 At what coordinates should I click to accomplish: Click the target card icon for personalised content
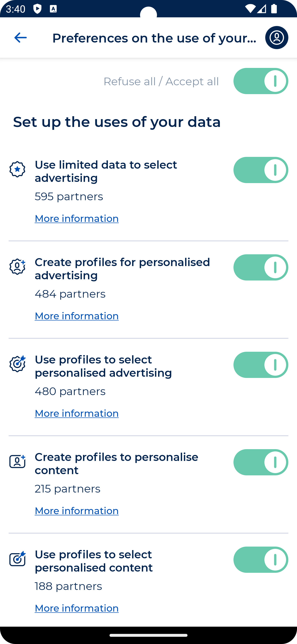(17, 560)
